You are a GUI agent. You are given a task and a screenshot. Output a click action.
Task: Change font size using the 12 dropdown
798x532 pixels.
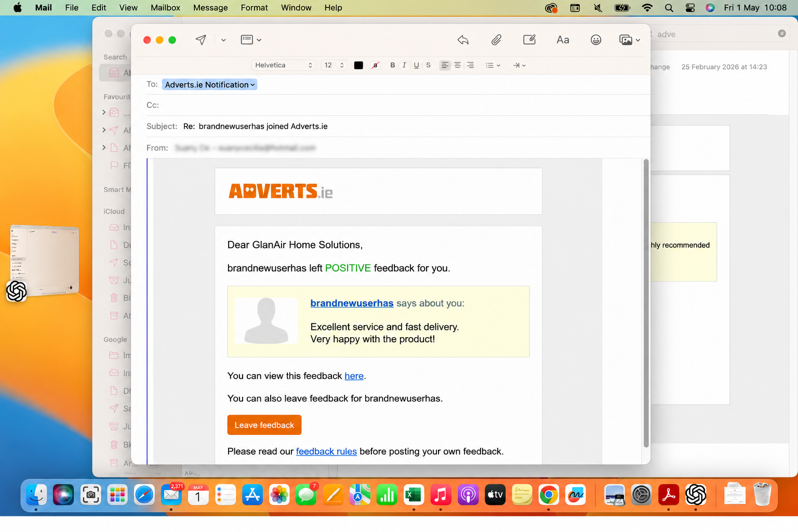pyautogui.click(x=334, y=65)
